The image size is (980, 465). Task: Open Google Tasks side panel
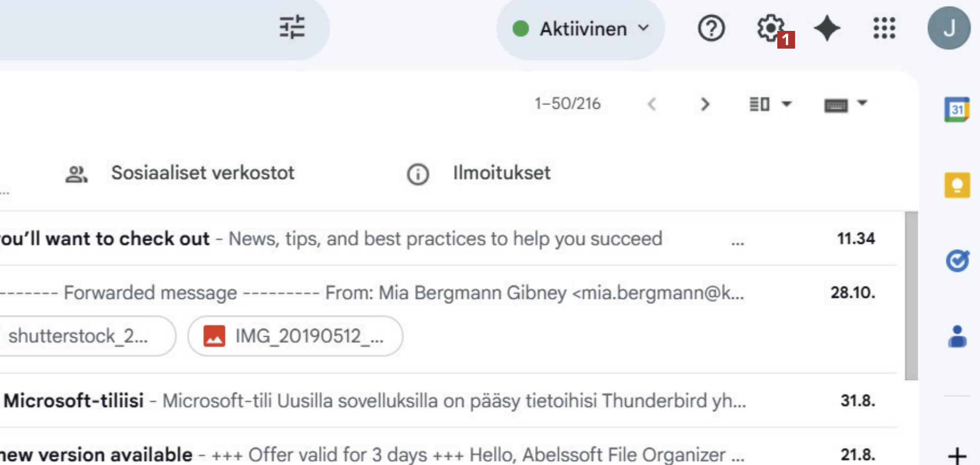[957, 261]
